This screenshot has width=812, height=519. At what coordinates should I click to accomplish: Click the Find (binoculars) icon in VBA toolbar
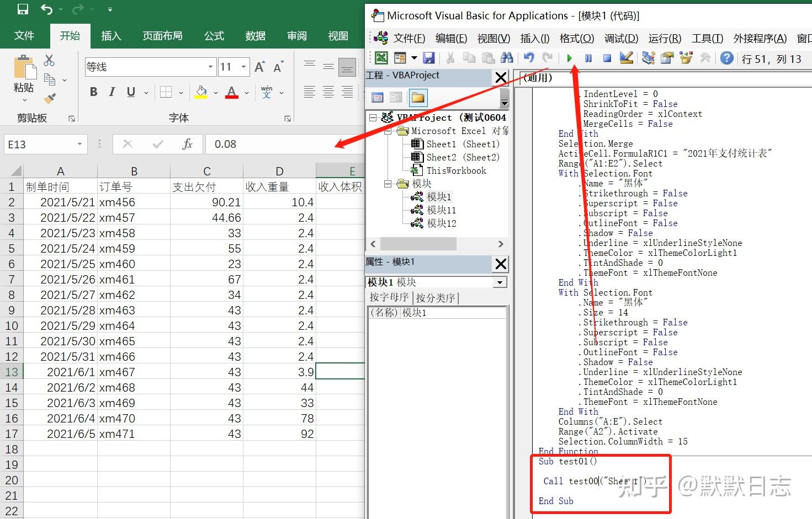click(x=507, y=58)
